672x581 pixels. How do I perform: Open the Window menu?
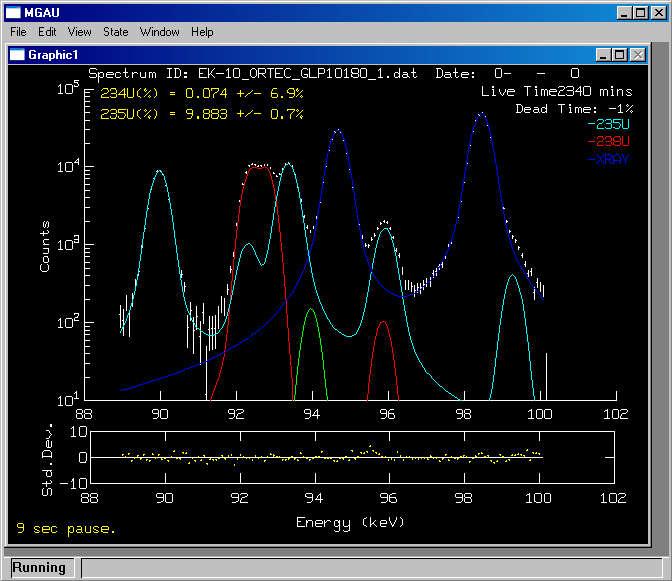(159, 32)
